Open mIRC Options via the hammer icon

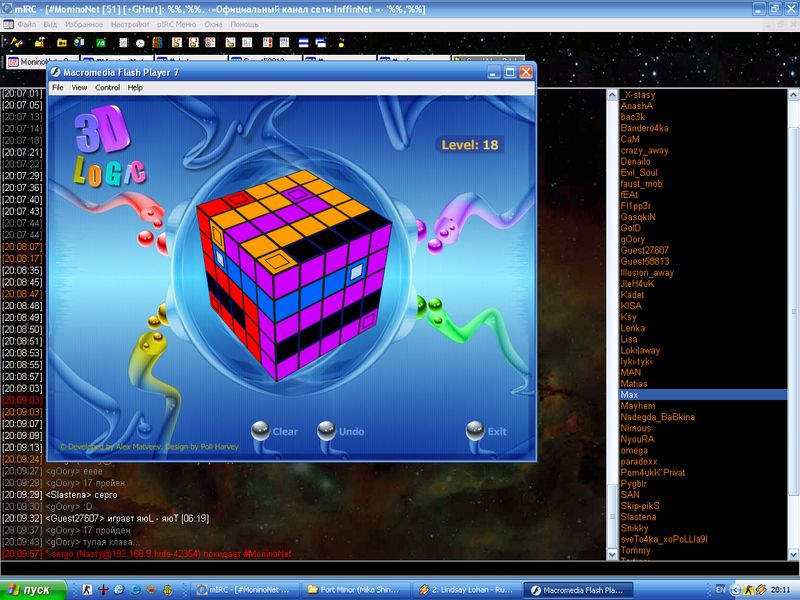click(40, 42)
